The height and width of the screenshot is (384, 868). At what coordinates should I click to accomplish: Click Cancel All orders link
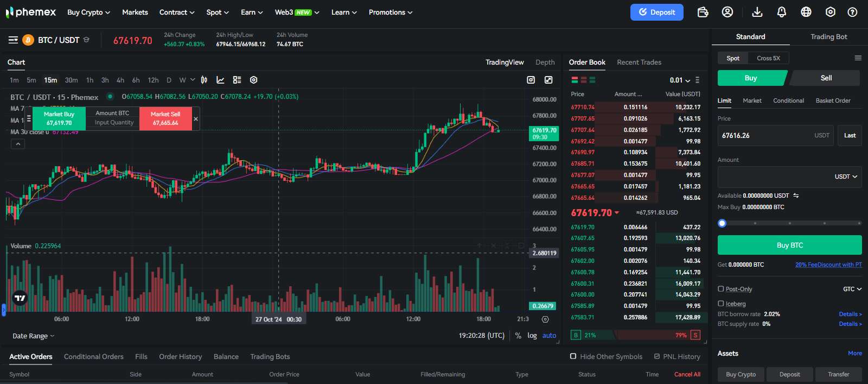tap(687, 374)
